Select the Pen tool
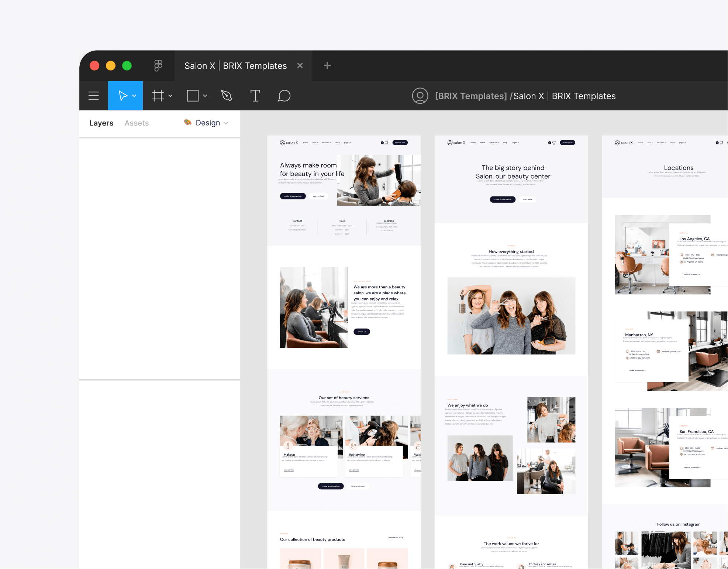728x569 pixels. pyautogui.click(x=227, y=96)
